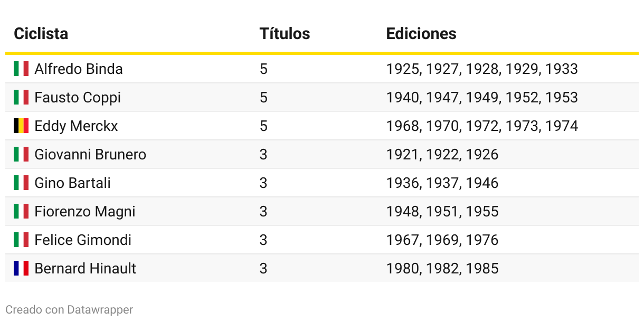Click the Italian flag next to Fausto Coppi
This screenshot has height=322, width=644.
click(x=21, y=97)
